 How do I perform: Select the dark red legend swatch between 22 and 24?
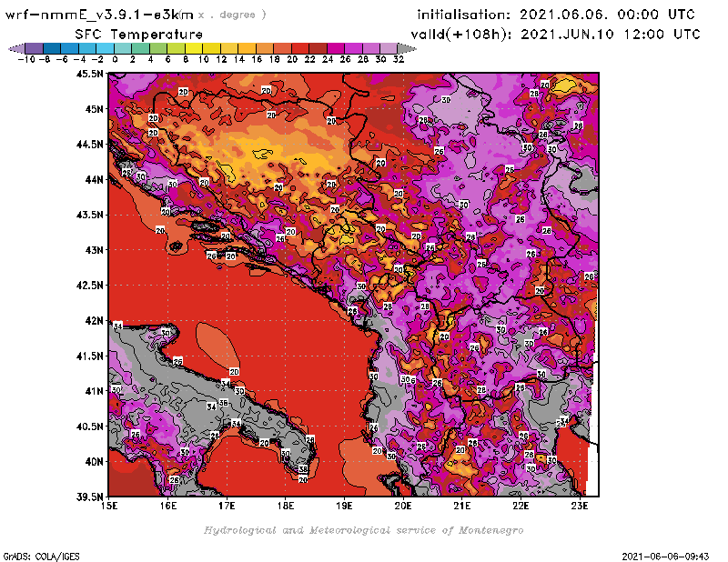click(x=318, y=48)
